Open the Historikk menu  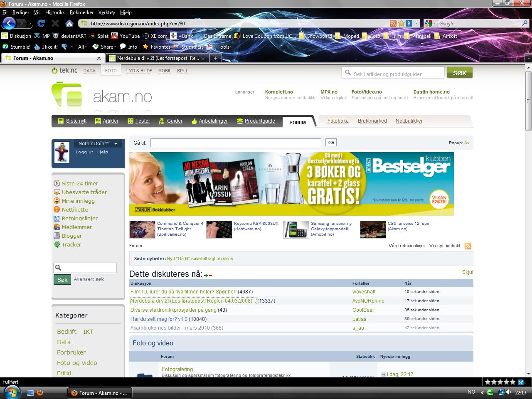point(55,12)
